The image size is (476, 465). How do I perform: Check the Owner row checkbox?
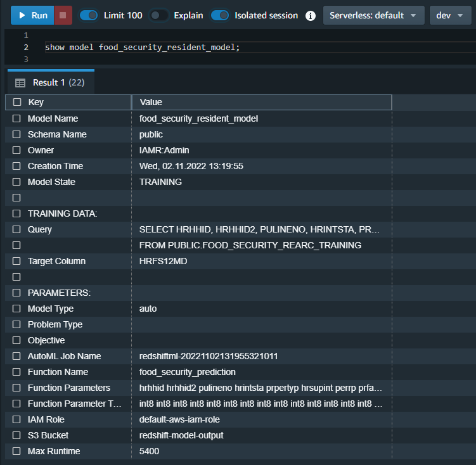click(x=16, y=150)
